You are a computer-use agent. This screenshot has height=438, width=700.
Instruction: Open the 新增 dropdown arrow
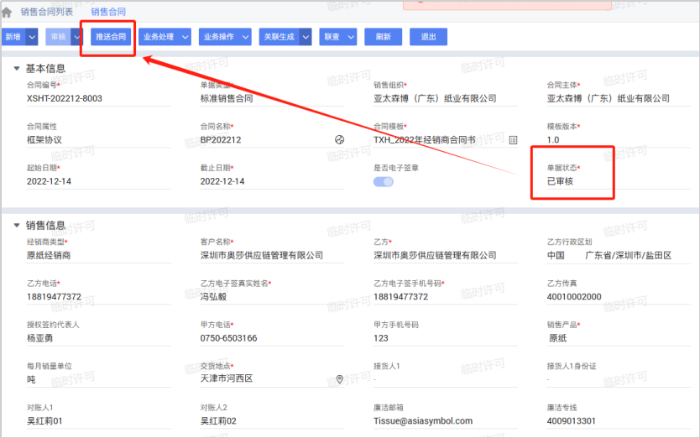30,37
